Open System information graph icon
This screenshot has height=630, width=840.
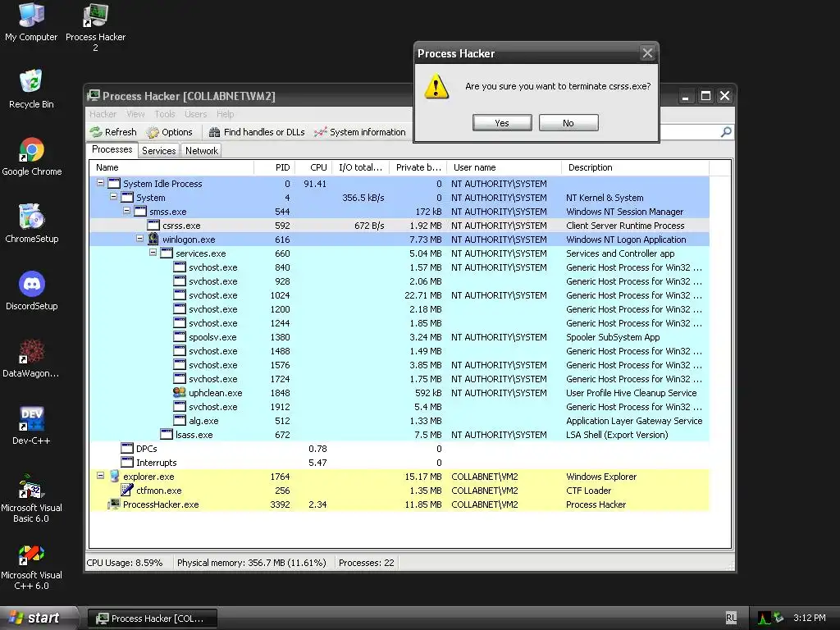(321, 132)
